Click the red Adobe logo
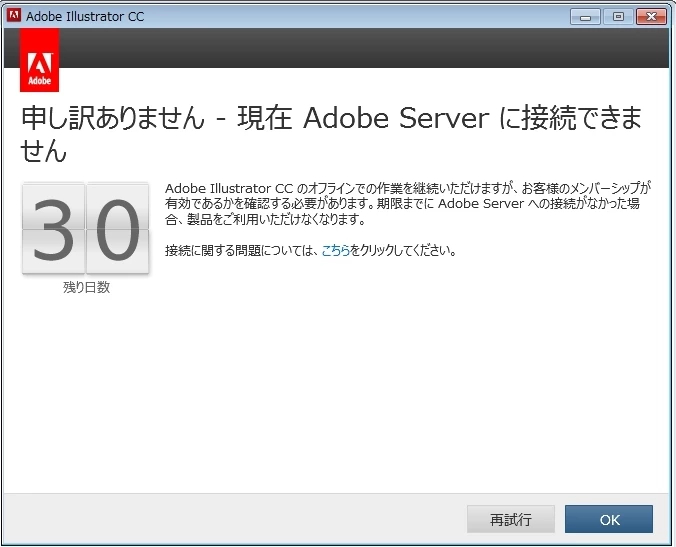Viewport: 676px width, 547px height. click(39, 60)
